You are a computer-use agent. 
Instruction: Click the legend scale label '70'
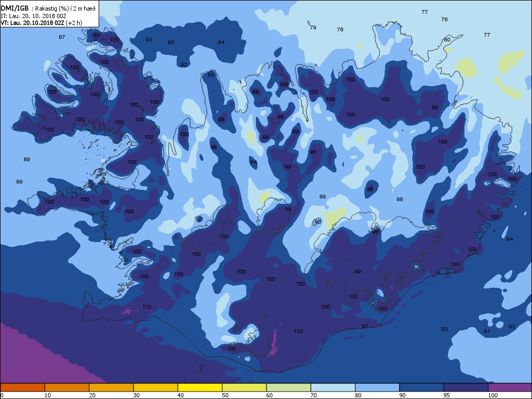[313, 395]
